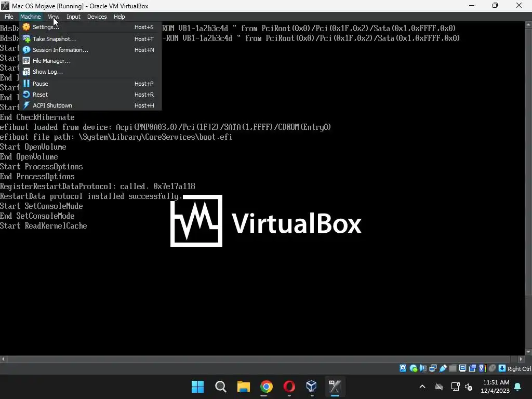
Task: Reset the virtual machine
Action: coord(90,95)
